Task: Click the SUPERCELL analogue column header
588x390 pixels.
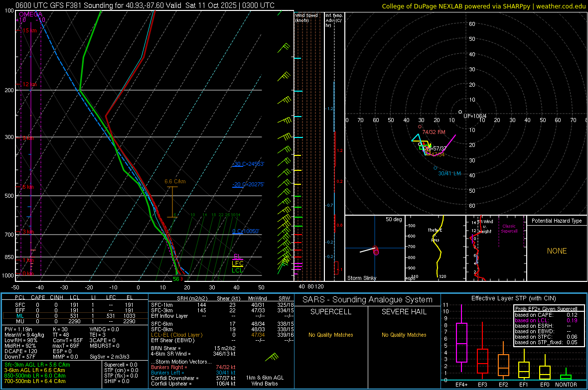Action: point(331,312)
